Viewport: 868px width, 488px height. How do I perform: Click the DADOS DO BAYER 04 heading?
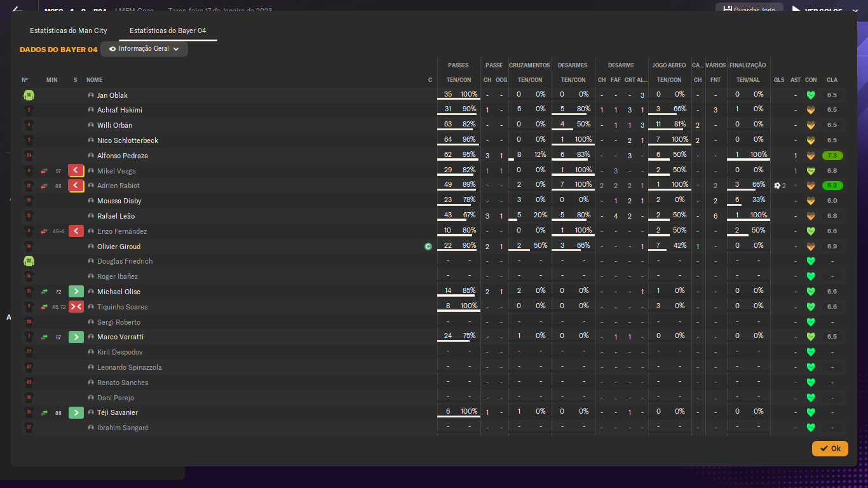pyautogui.click(x=58, y=50)
